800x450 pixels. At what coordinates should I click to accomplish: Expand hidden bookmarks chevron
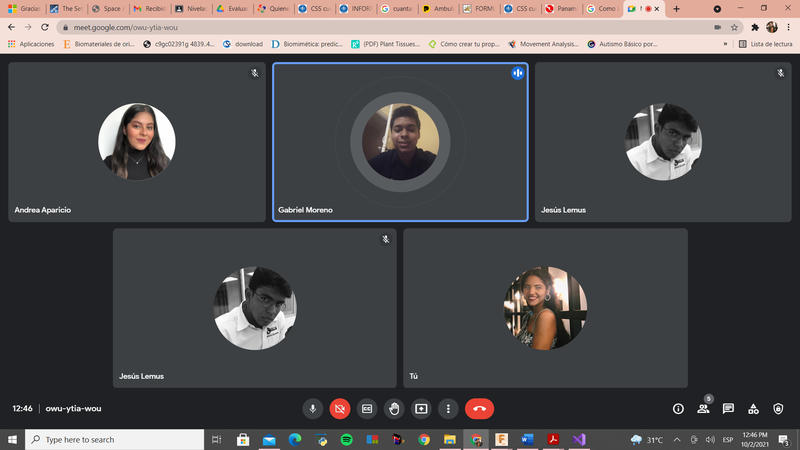pos(725,44)
